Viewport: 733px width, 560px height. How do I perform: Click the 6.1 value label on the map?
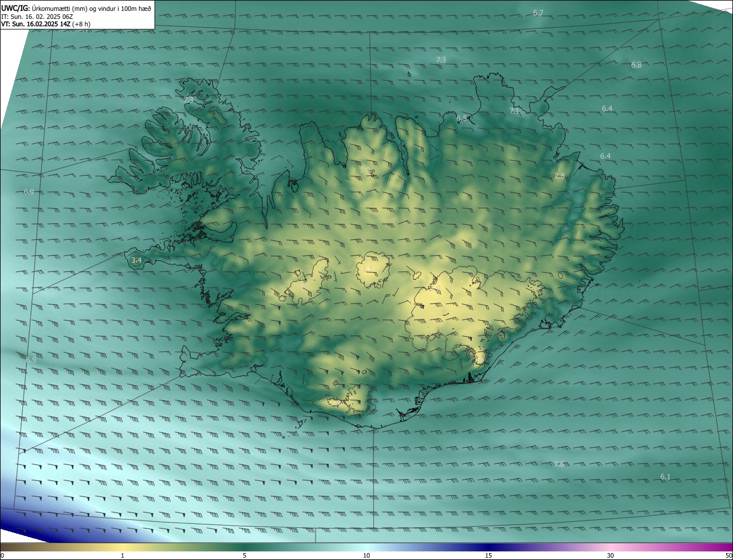[x=665, y=476]
